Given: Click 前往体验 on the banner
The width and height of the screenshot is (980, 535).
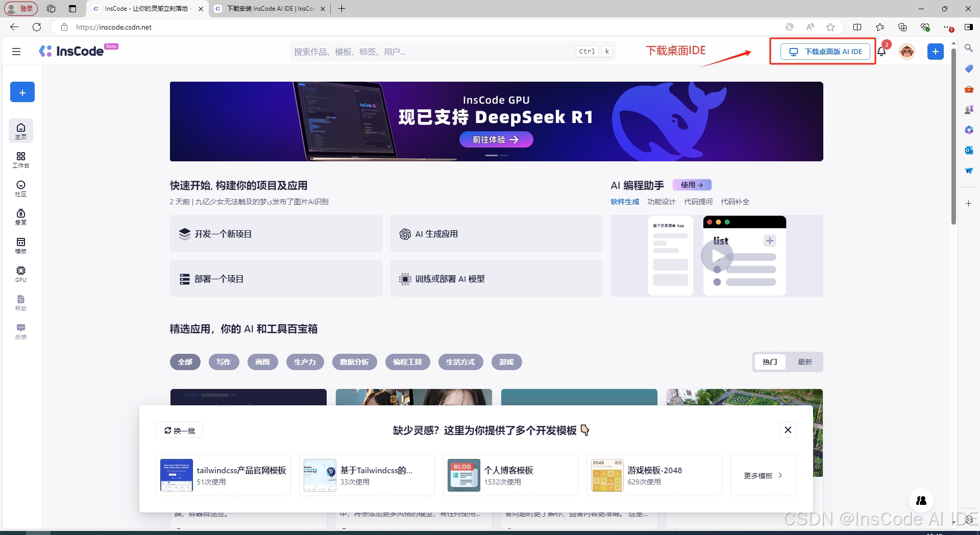Looking at the screenshot, I should [496, 139].
